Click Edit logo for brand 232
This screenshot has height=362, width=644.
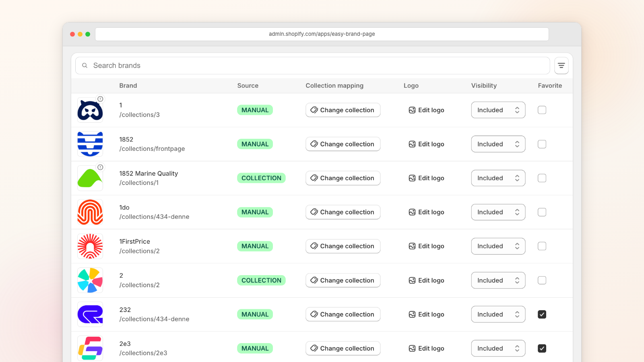(x=426, y=314)
